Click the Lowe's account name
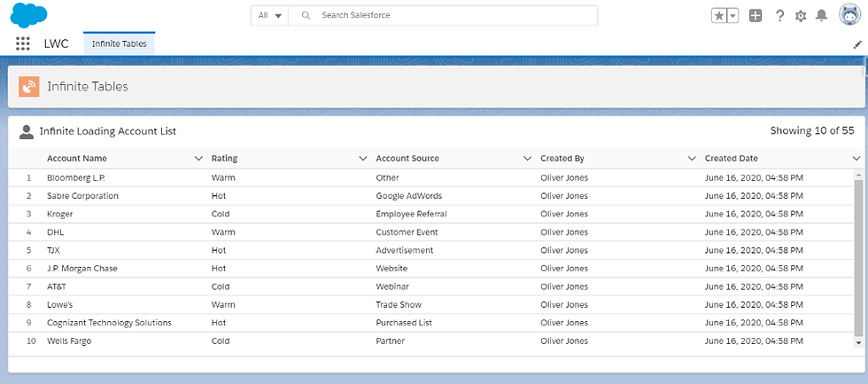868x384 pixels. pyautogui.click(x=60, y=305)
